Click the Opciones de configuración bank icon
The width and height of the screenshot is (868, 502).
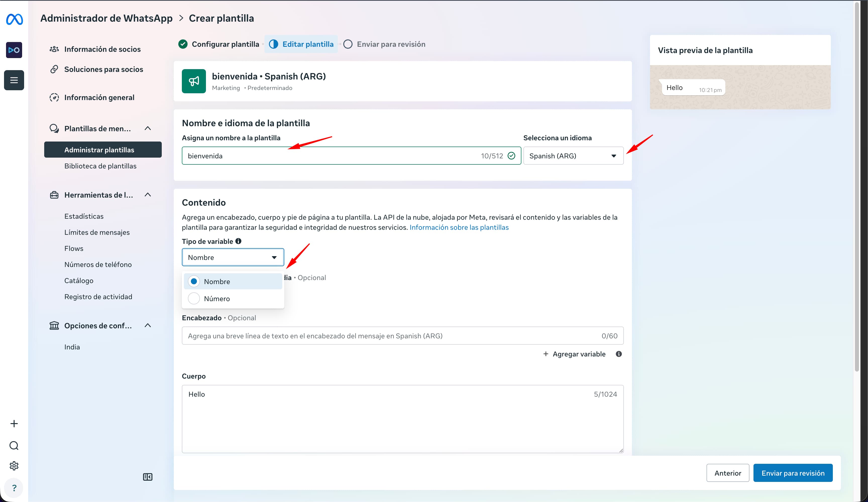pos(54,326)
